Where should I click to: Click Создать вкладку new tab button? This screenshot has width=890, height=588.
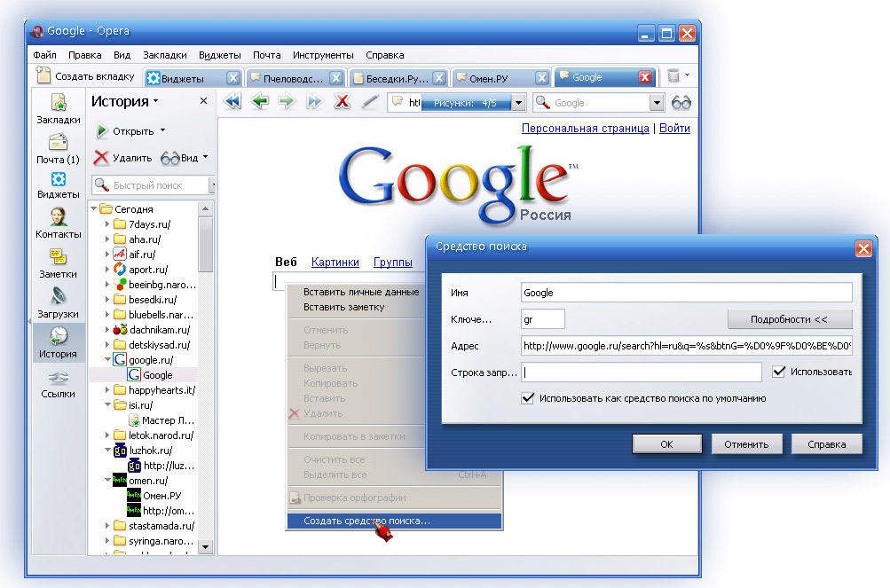tap(85, 76)
